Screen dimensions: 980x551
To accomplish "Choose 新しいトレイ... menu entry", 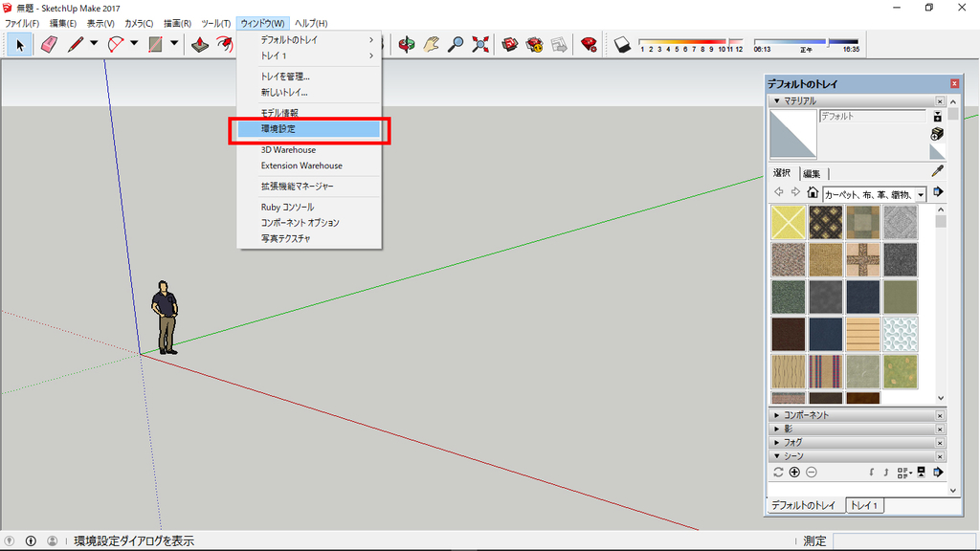I will click(x=309, y=92).
